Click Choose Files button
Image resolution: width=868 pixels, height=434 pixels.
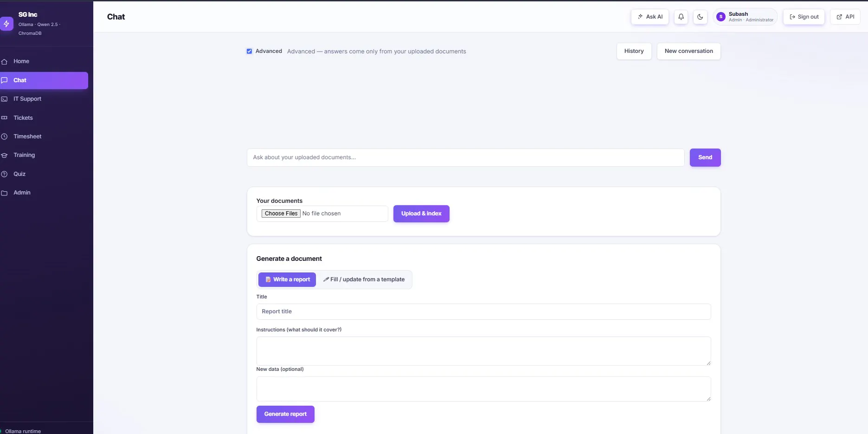tap(281, 214)
